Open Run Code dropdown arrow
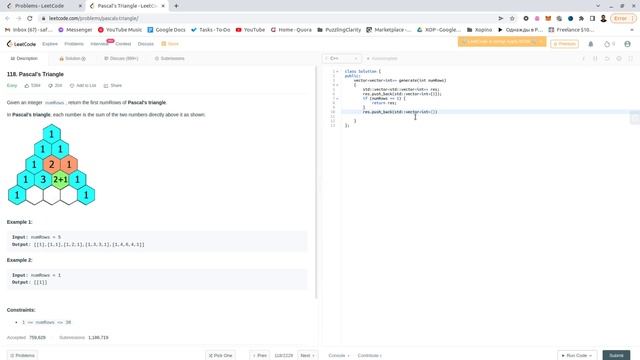The width and height of the screenshot is (640, 360). click(590, 356)
